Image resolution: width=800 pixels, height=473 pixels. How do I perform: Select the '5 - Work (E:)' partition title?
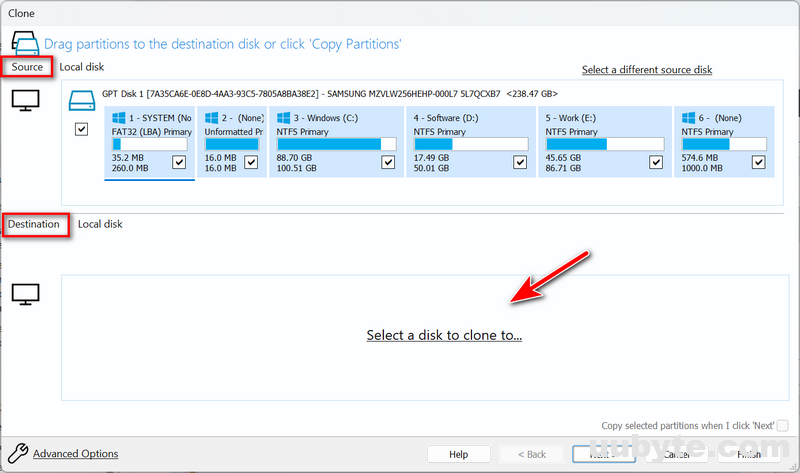tap(570, 118)
